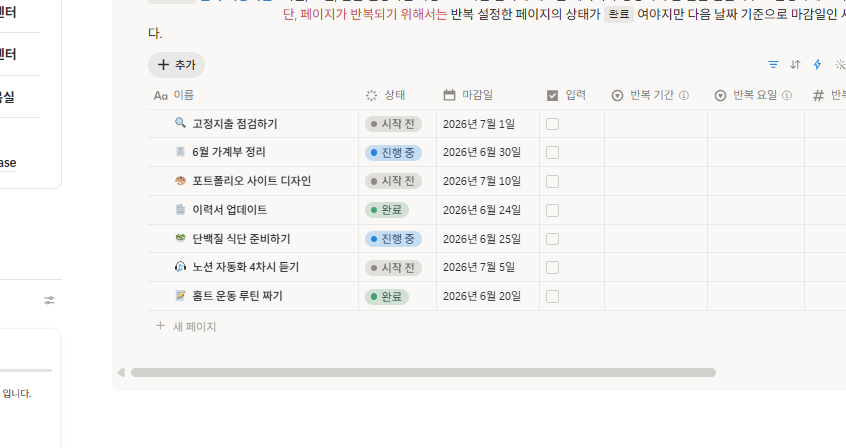Check 입력 box for 6월 가계부 정리
Image resolution: width=846 pixels, height=448 pixels.
tap(552, 153)
